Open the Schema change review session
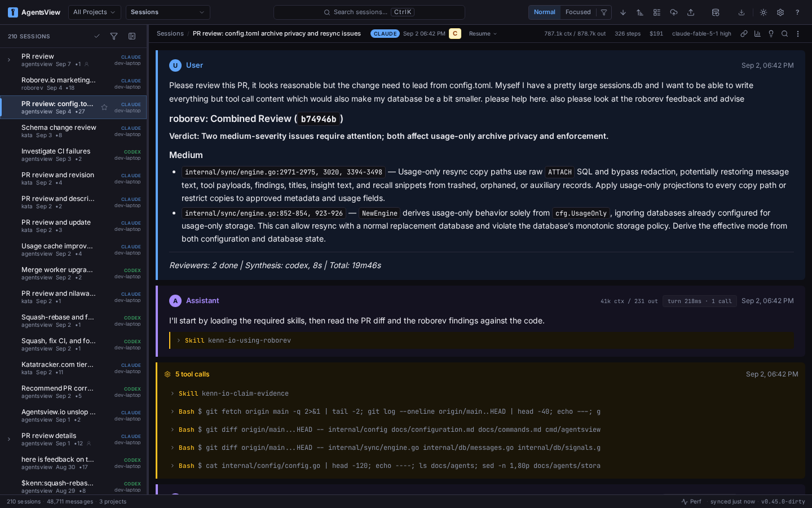812x508 pixels. click(73, 131)
